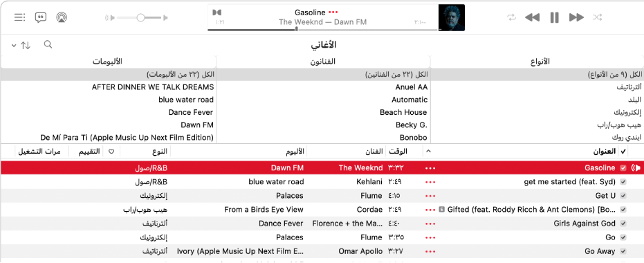Viewport: 644px width, 263px height.
Task: Adjust the volume slider knob
Action: click(x=140, y=18)
